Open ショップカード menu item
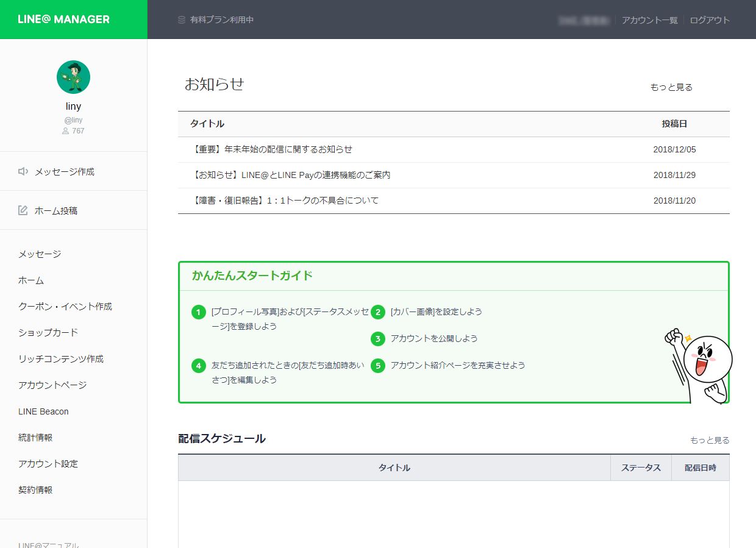The width and height of the screenshot is (756, 548). (48, 333)
